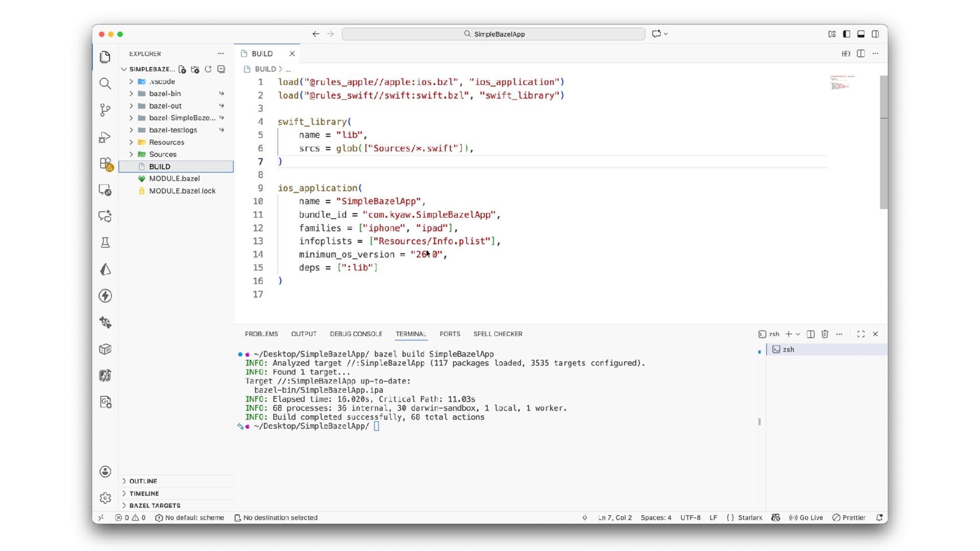The image size is (980, 551).
Task: Toggle bottom panel visibility
Action: (861, 34)
